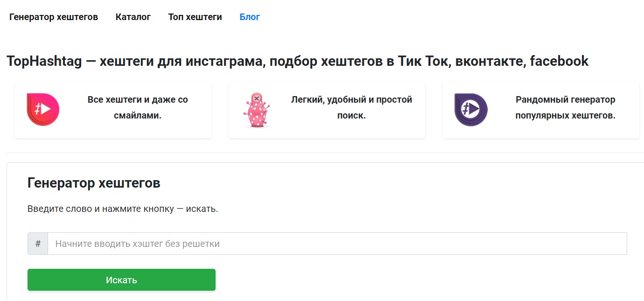Click the # prefix beside the input

tap(38, 244)
